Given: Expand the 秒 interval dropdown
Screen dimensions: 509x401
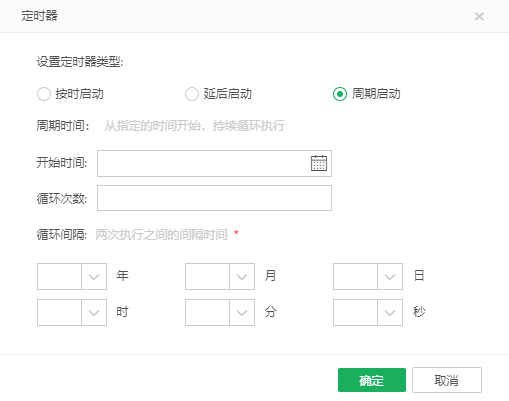Looking at the screenshot, I should 390,312.
